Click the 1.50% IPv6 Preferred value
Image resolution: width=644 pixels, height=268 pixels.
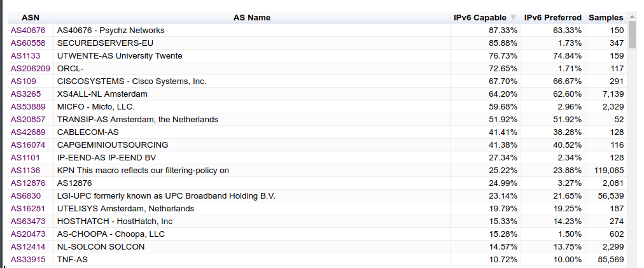[570, 234]
